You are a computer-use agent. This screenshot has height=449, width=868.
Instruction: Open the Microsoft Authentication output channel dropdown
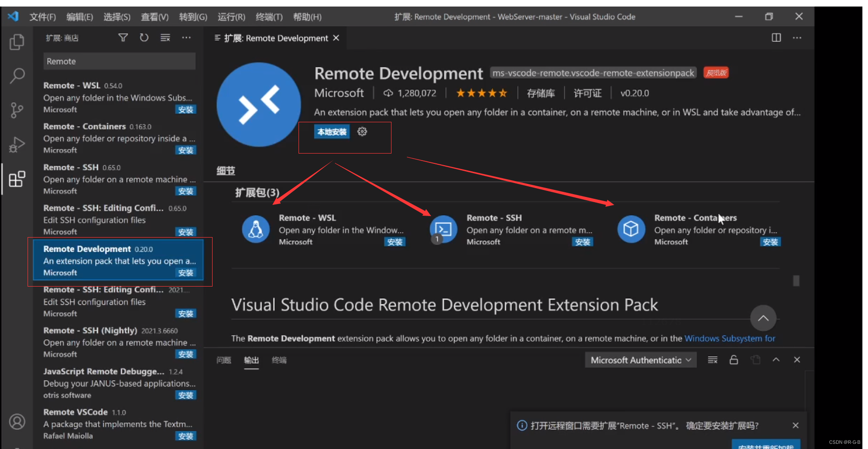(640, 360)
